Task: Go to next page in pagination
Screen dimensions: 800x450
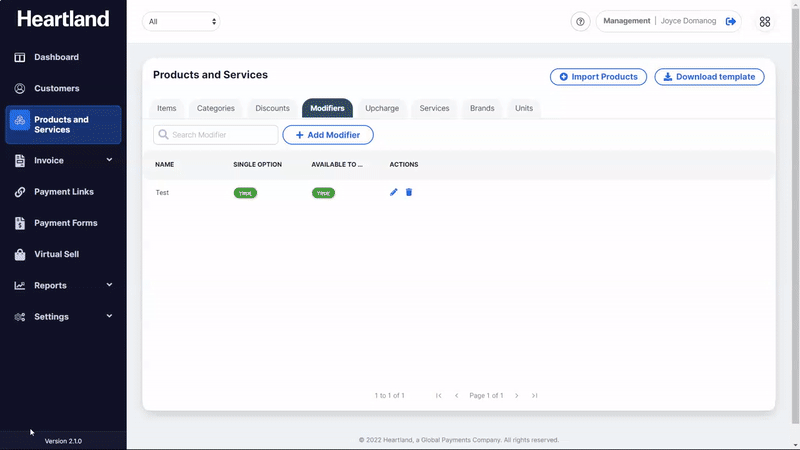Action: [x=517, y=396]
